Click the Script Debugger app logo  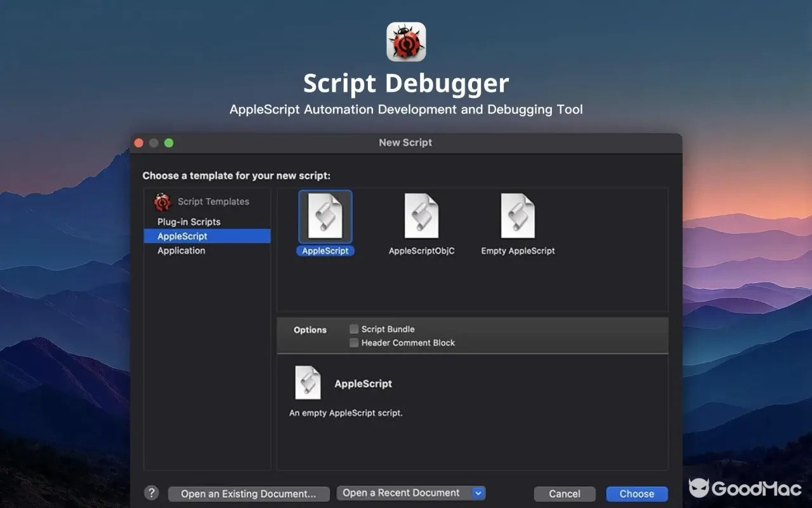pos(406,42)
